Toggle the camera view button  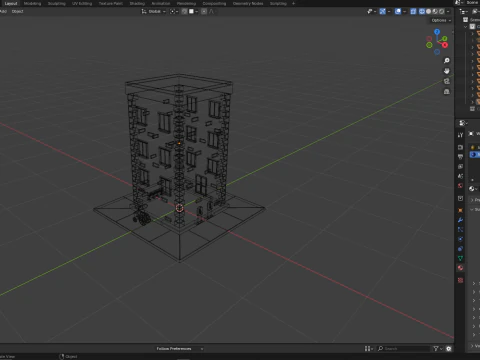coord(447,81)
